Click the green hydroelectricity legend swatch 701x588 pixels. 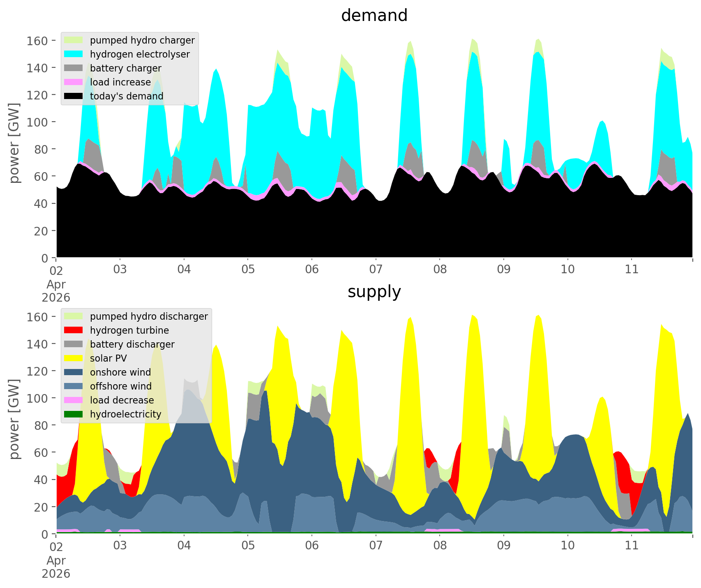point(74,414)
